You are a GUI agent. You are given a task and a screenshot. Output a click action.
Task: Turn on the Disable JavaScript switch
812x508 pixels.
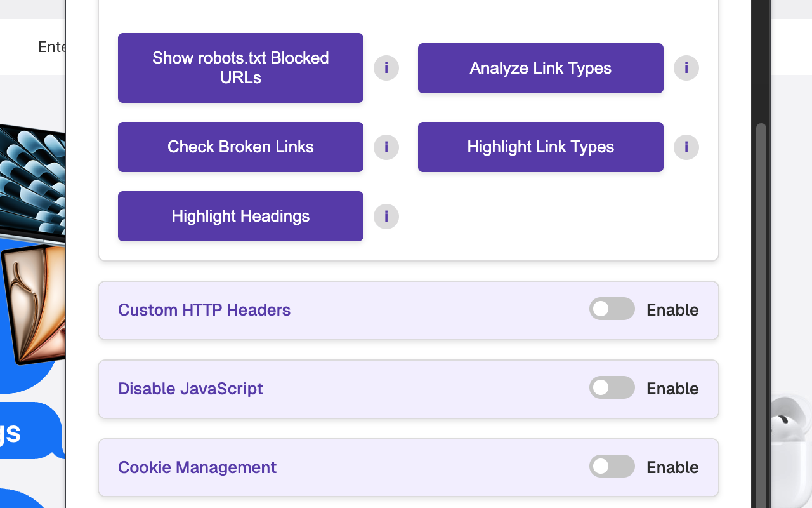click(612, 388)
